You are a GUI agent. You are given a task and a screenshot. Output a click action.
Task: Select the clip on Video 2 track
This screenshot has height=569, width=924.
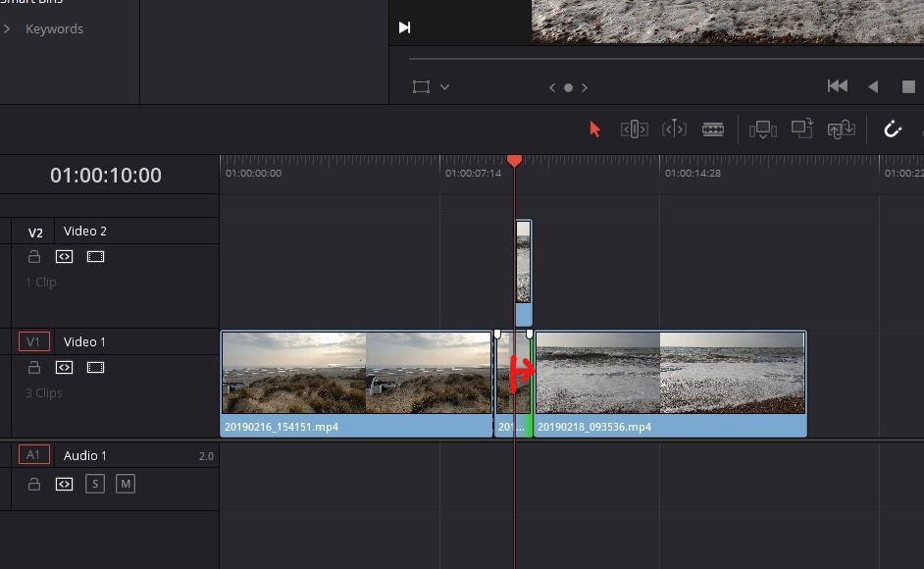point(523,273)
